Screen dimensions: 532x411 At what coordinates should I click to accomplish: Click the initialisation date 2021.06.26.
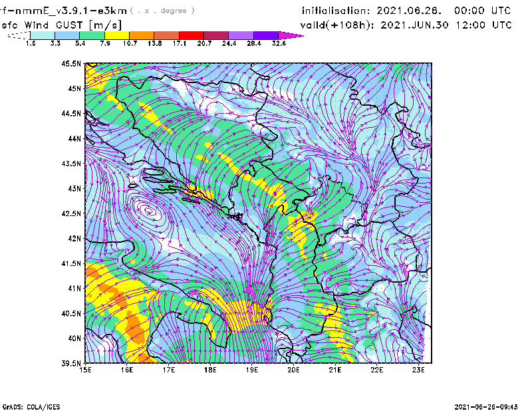[409, 11]
